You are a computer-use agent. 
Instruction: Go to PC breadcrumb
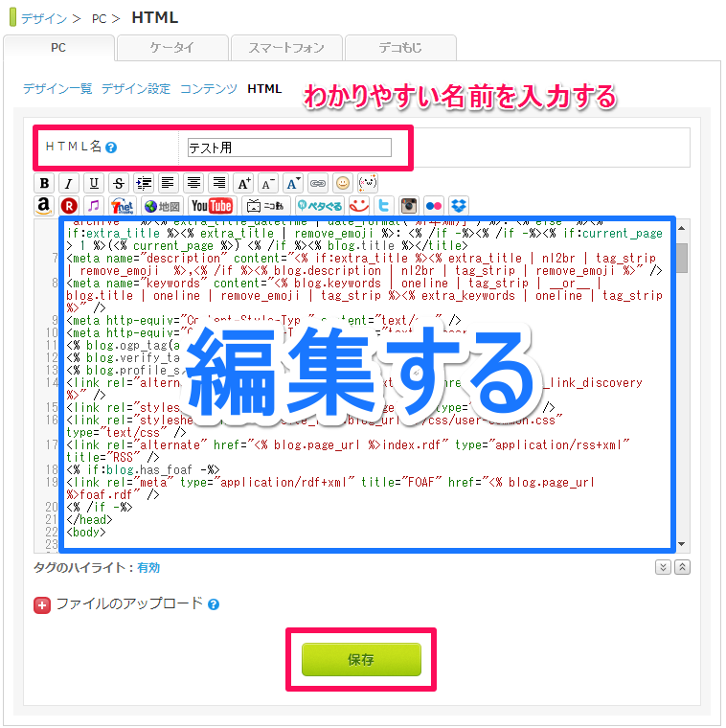point(99,18)
